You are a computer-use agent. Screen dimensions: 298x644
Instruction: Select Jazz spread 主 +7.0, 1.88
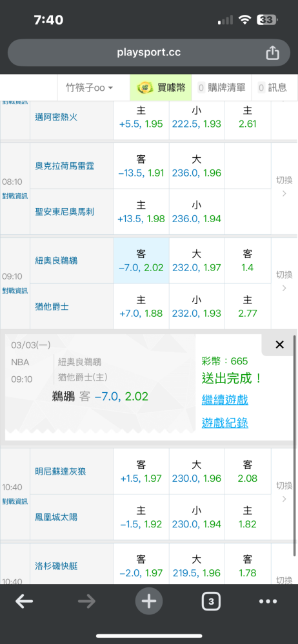141,307
